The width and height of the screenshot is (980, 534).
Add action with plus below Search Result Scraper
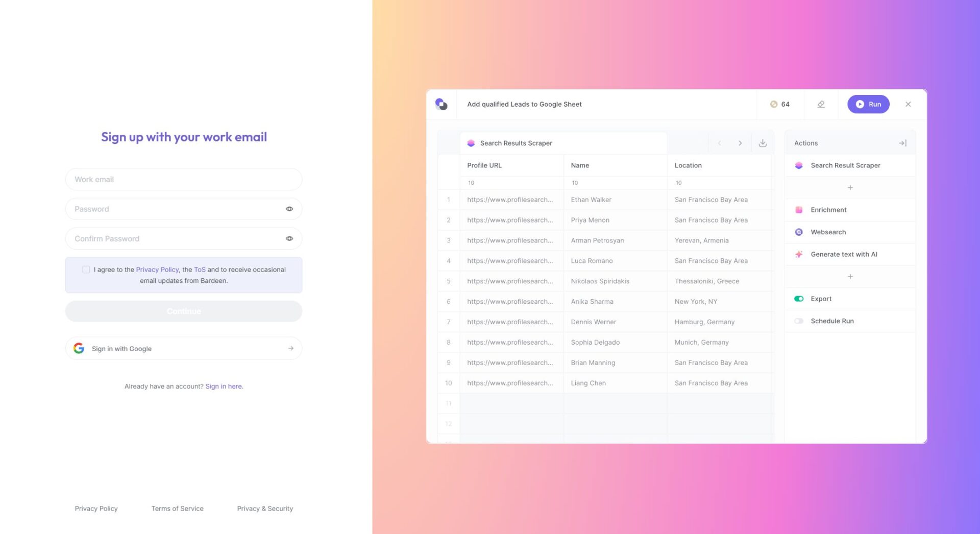pos(850,187)
